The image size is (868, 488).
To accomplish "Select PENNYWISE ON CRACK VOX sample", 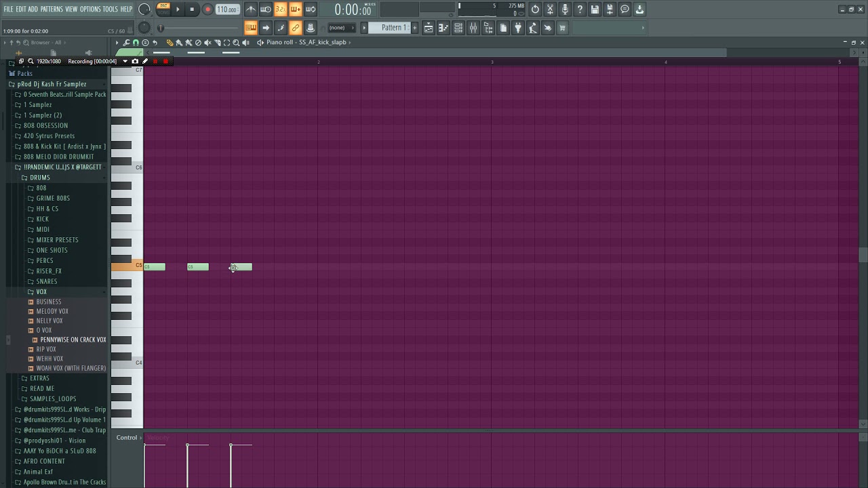I will pyautogui.click(x=73, y=340).
